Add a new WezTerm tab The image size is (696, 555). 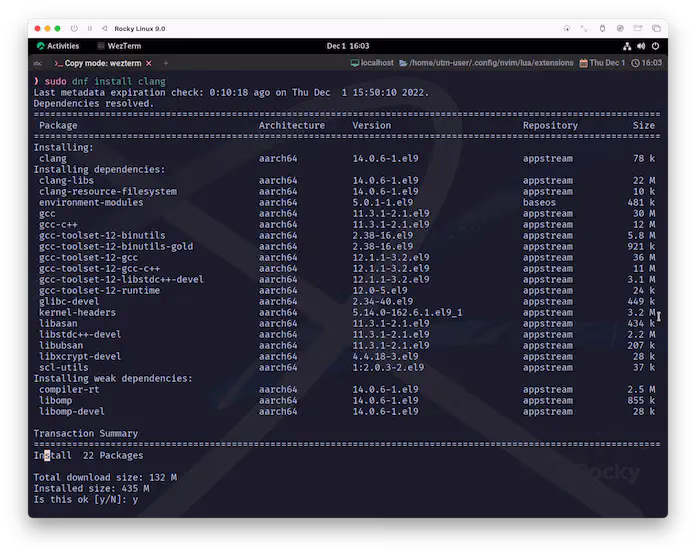(x=166, y=63)
